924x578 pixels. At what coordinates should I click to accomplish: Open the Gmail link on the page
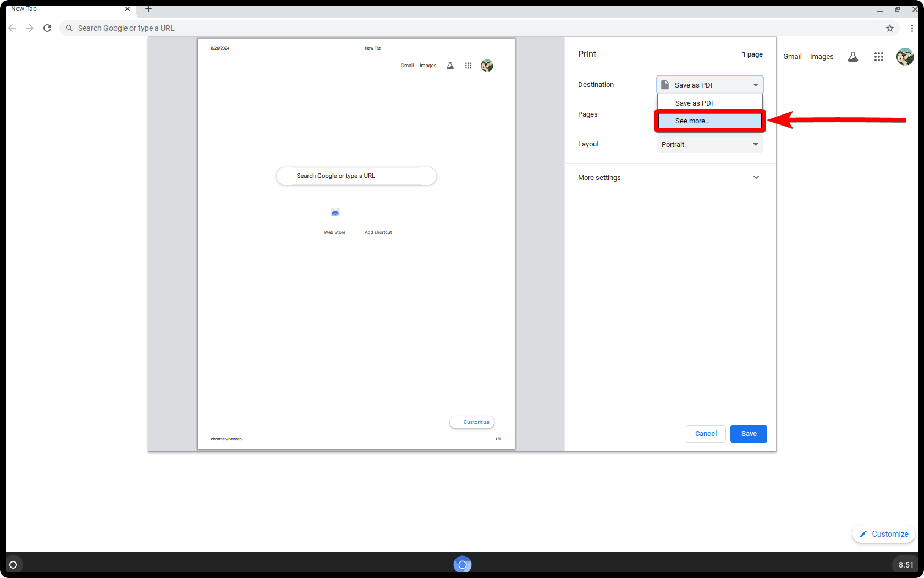[793, 57]
